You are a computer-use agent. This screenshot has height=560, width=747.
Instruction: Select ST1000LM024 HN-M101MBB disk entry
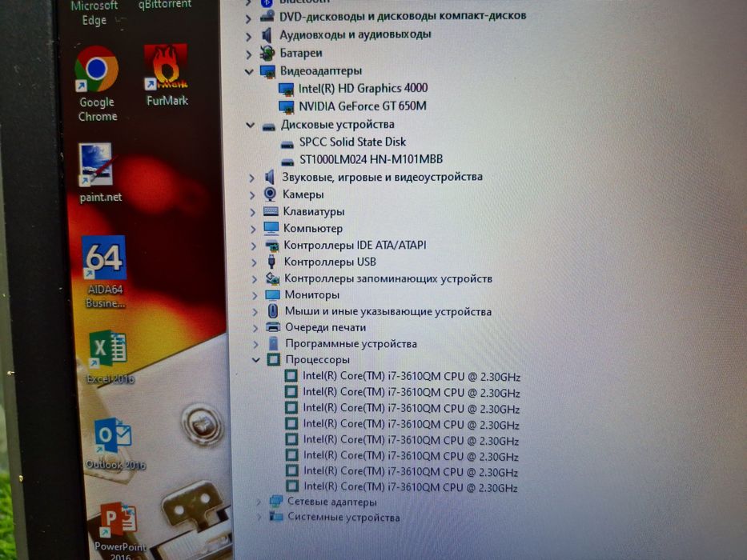tap(371, 159)
